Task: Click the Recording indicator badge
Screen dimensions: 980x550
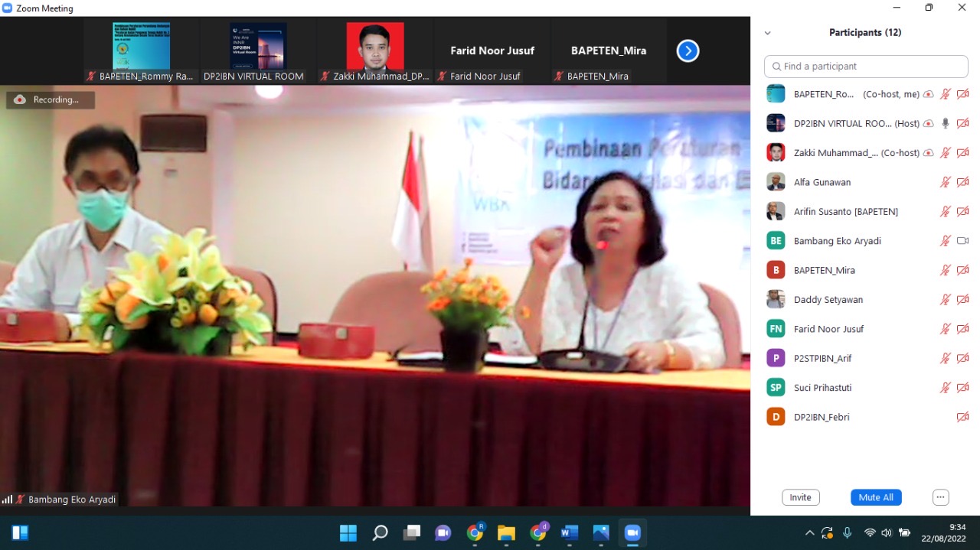Action: click(x=51, y=99)
